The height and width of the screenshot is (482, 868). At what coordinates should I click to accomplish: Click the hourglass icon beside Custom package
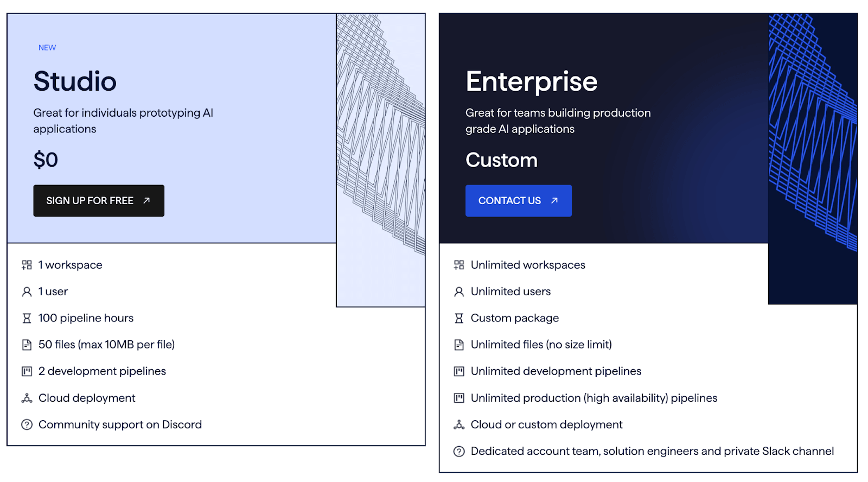tap(459, 319)
